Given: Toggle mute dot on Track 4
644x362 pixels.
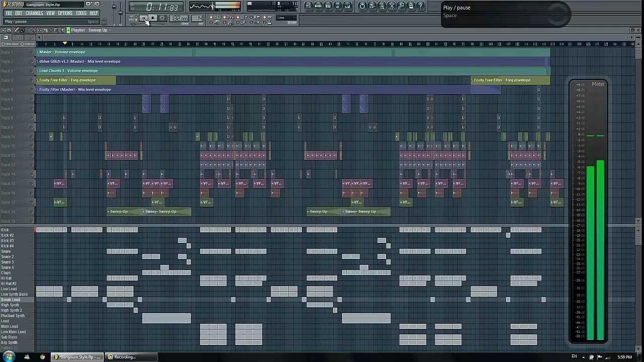Looking at the screenshot, I should point(31,80).
